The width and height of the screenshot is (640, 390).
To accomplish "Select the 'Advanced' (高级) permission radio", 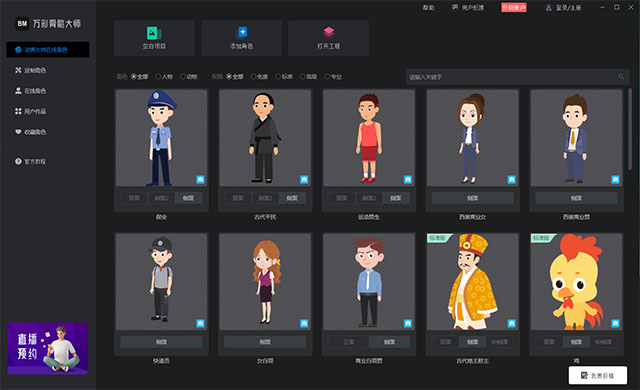I will click(302, 76).
